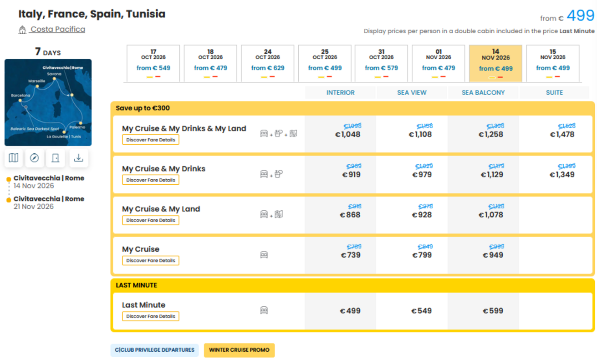Open Discover Fare Details for the Last Minute row
This screenshot has height=364, width=597.
[x=151, y=316]
